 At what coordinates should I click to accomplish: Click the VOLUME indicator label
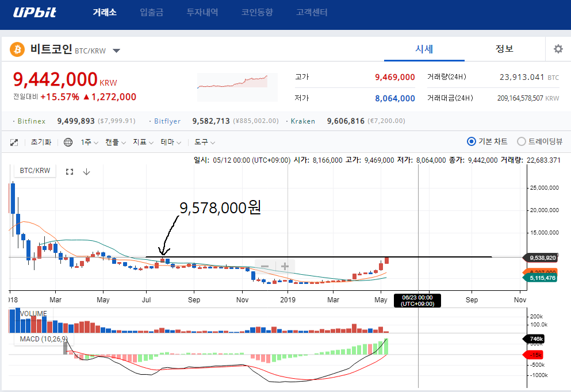click(x=33, y=313)
